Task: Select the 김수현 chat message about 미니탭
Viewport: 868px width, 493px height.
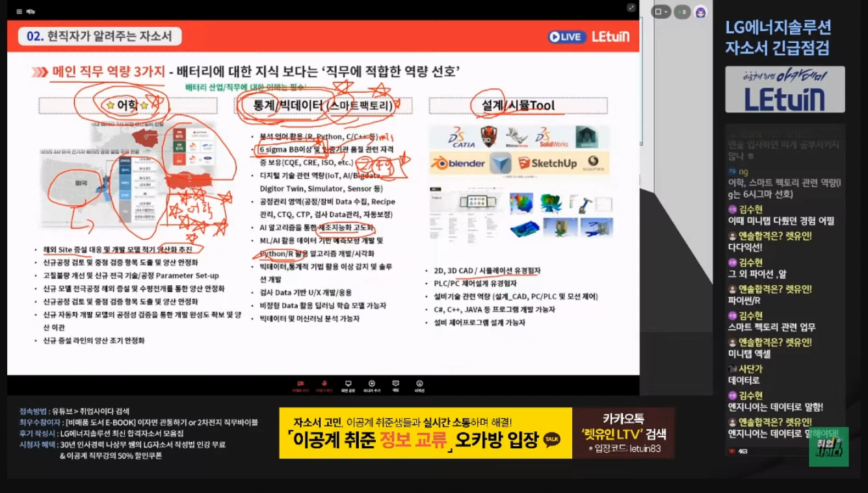Action: tap(781, 215)
